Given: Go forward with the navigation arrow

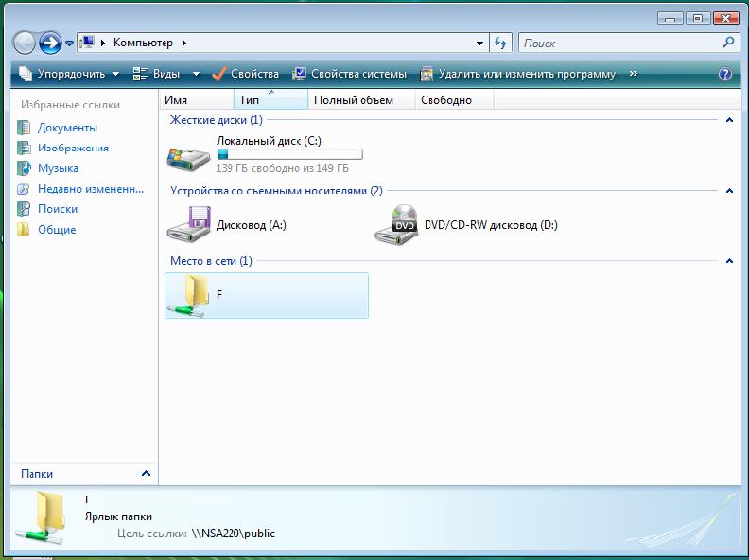Looking at the screenshot, I should [50, 43].
